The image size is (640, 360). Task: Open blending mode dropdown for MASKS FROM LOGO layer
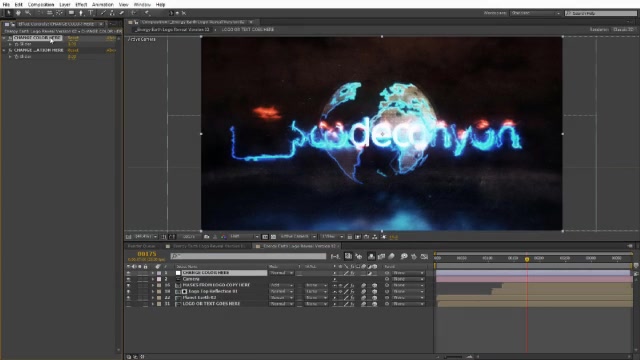pyautogui.click(x=281, y=285)
